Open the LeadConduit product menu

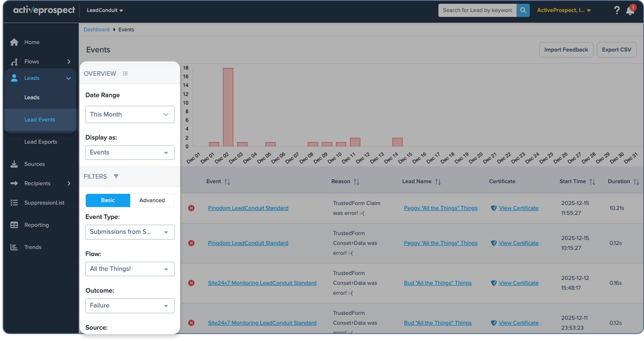105,10
